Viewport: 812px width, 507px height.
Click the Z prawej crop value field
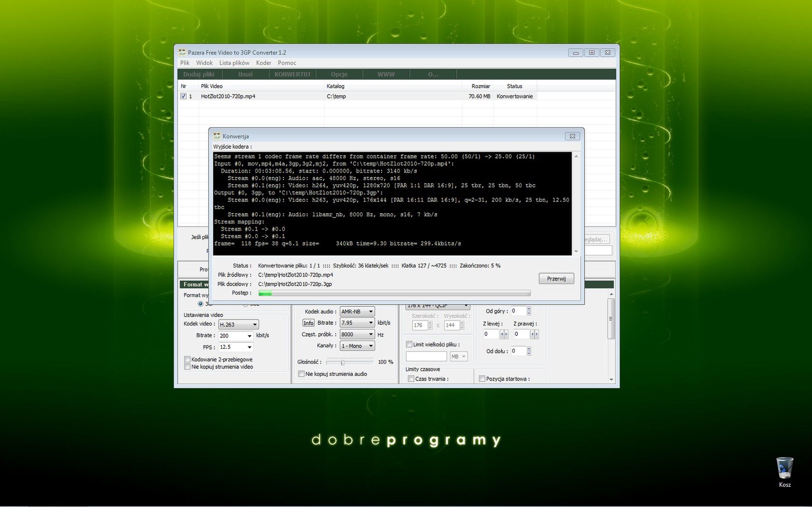522,334
